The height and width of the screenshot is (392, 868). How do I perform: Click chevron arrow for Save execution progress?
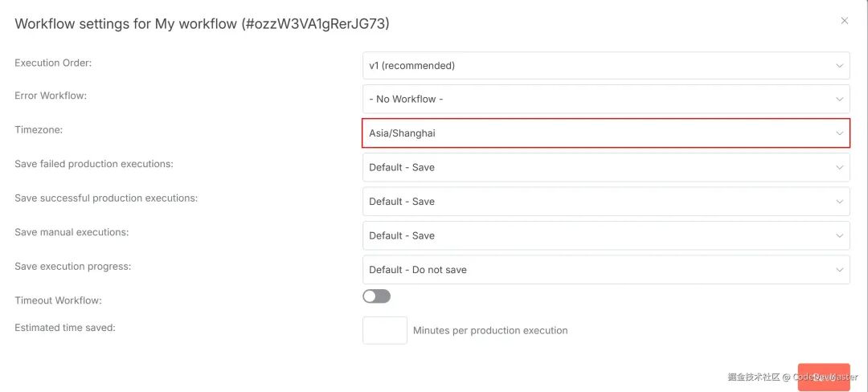pos(839,270)
